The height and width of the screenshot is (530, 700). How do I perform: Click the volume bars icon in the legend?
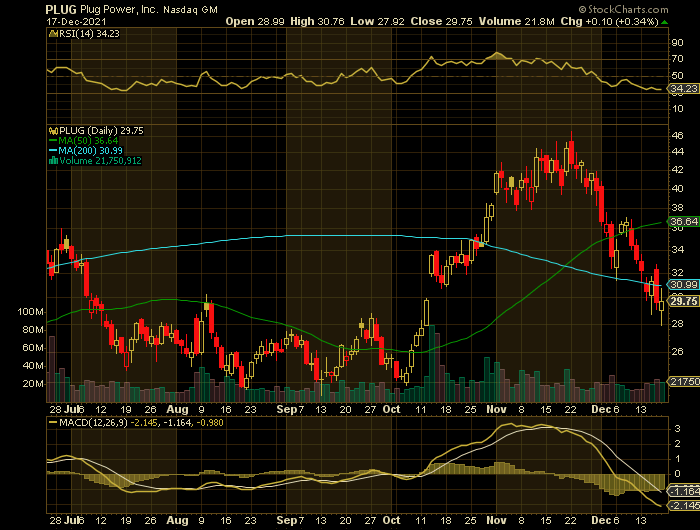[x=53, y=161]
